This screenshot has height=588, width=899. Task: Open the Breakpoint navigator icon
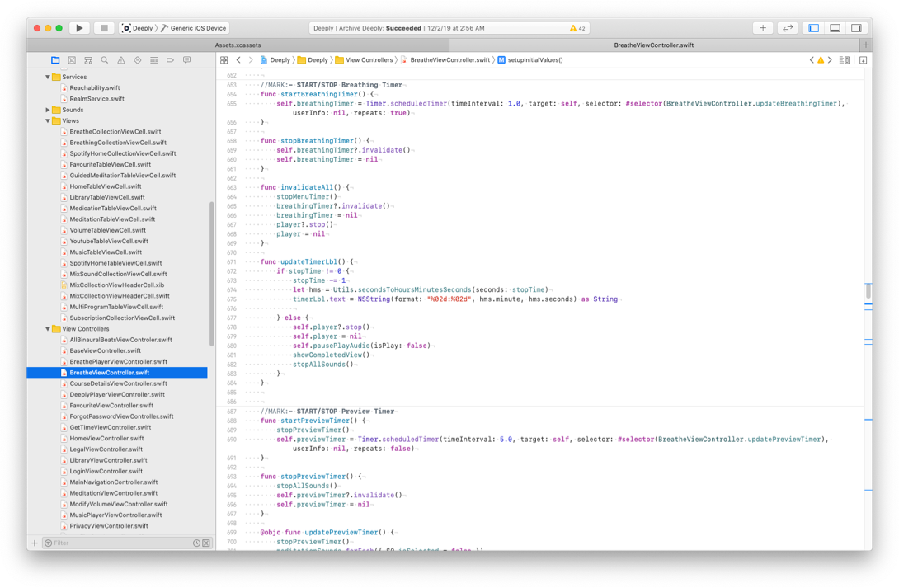click(x=170, y=59)
